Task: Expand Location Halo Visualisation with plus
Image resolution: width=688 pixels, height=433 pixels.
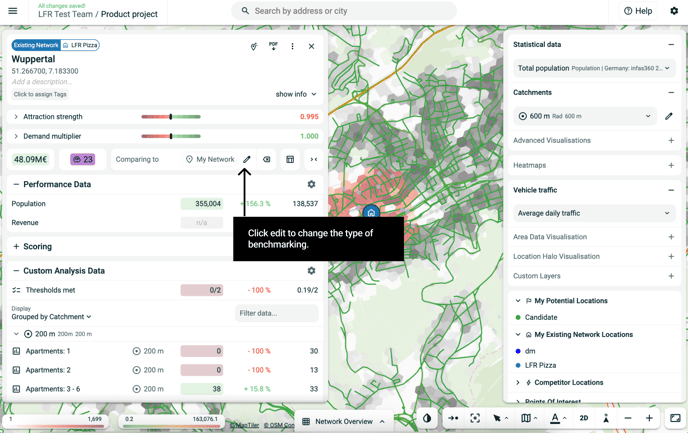Action: coord(671,257)
